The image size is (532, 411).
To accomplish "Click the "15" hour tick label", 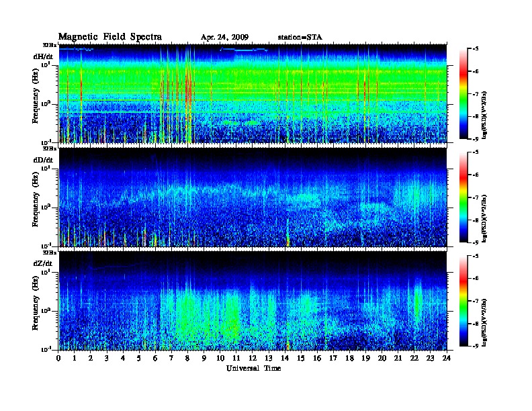I will pos(302,359).
